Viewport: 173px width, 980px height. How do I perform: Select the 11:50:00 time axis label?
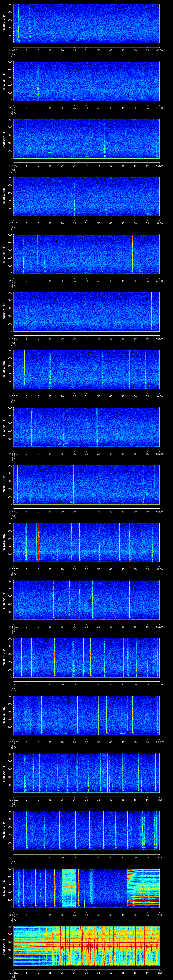pos(13,223)
